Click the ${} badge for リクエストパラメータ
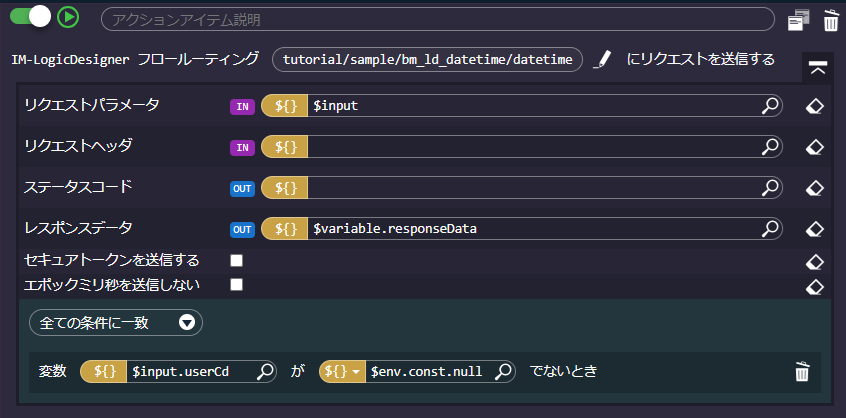 tap(285, 106)
